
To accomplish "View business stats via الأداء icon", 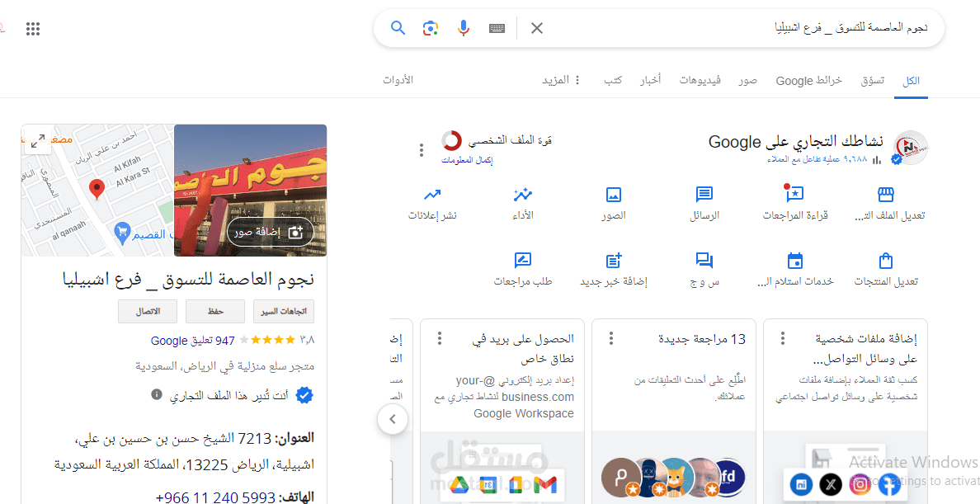I will 522,194.
